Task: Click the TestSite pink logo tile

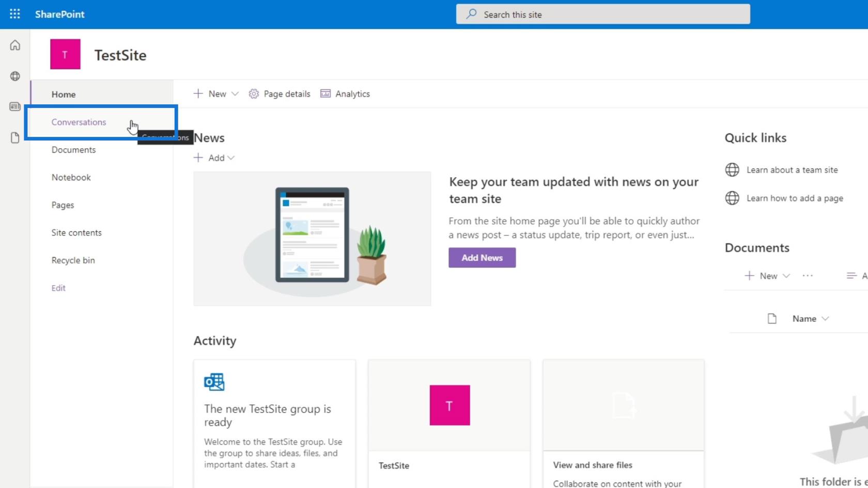Action: 65,54
